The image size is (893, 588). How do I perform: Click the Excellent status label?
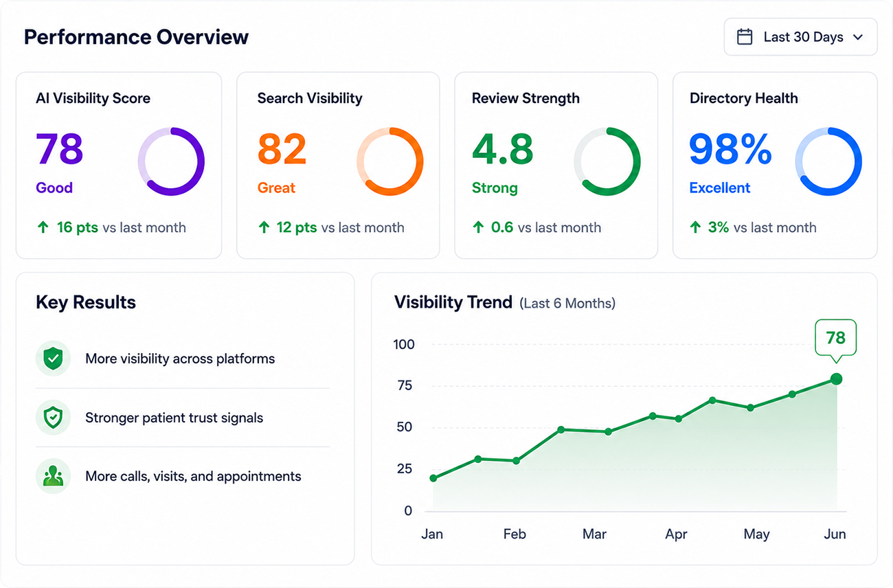click(x=720, y=188)
